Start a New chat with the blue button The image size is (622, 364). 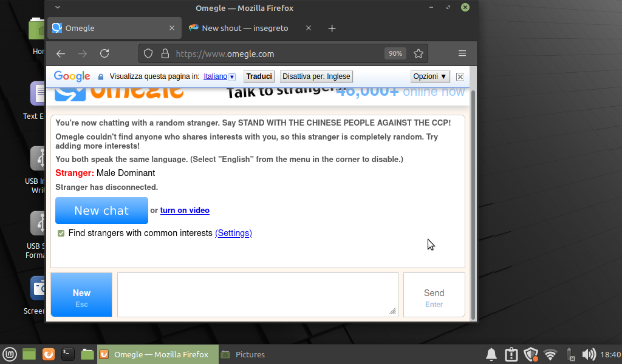pyautogui.click(x=101, y=211)
